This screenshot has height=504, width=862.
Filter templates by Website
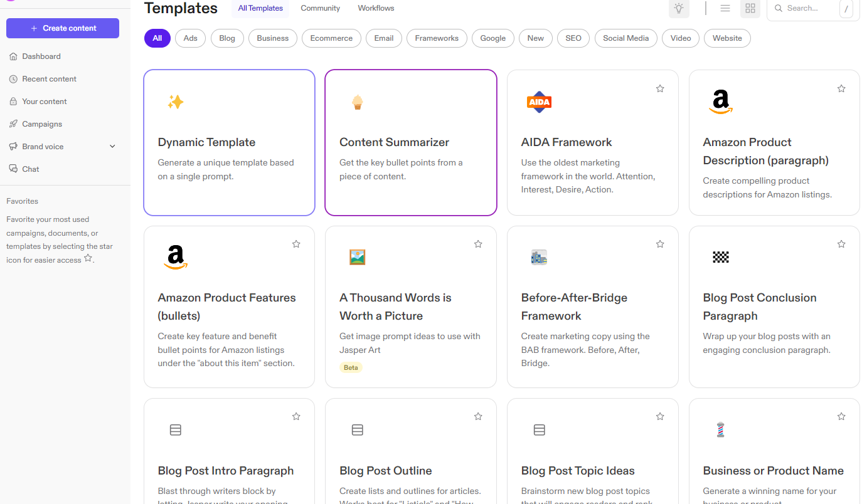tap(728, 38)
